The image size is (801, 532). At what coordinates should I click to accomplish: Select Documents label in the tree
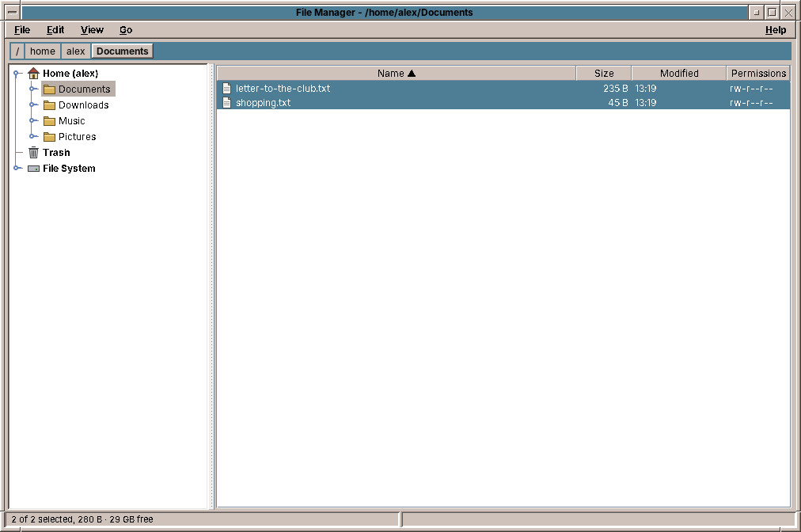84,89
